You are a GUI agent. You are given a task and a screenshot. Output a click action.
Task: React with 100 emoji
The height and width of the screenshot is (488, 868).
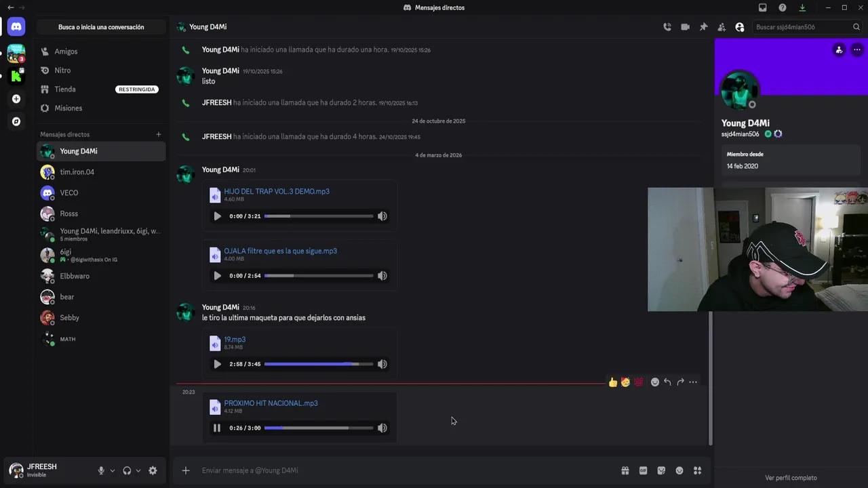coord(639,382)
